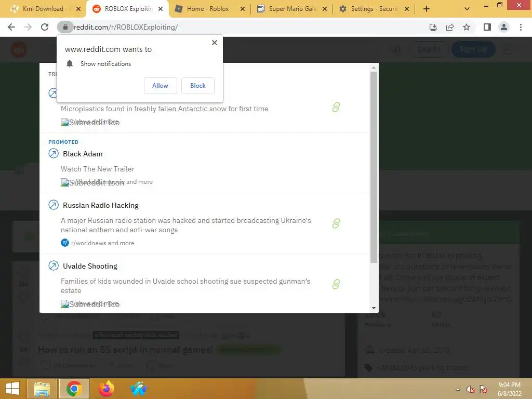Open a new browser tab
Image resolution: width=532 pixels, height=399 pixels.
[427, 9]
